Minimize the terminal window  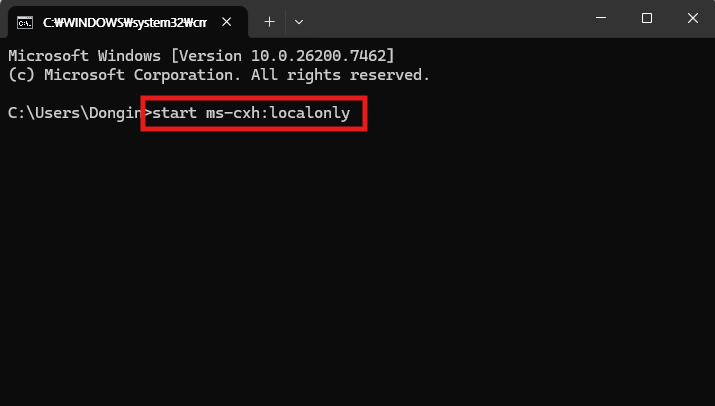(x=600, y=18)
